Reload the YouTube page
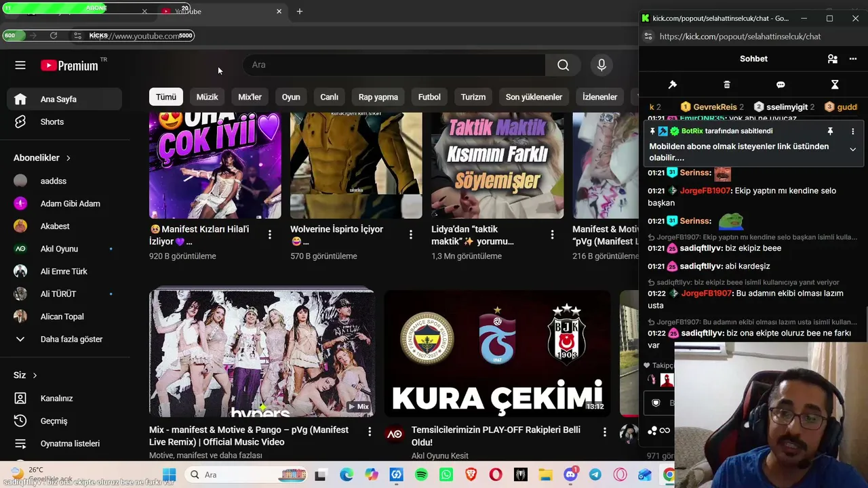 [54, 35]
